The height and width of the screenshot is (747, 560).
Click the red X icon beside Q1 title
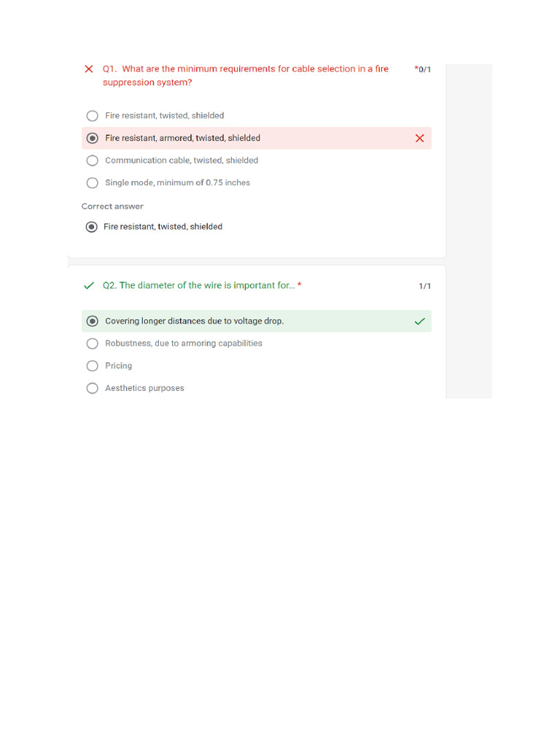(89, 69)
